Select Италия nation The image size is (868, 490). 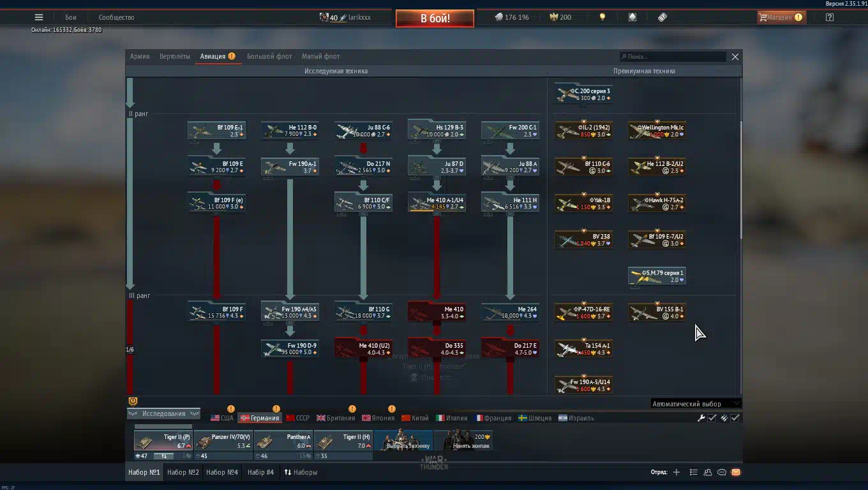pyautogui.click(x=451, y=418)
